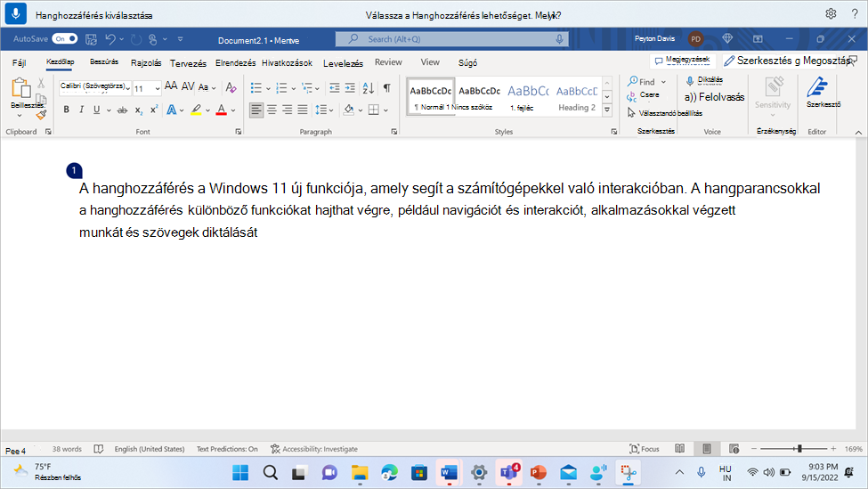Viewport: 868px width, 489px height.
Task: Toggle bold formatting
Action: point(67,110)
